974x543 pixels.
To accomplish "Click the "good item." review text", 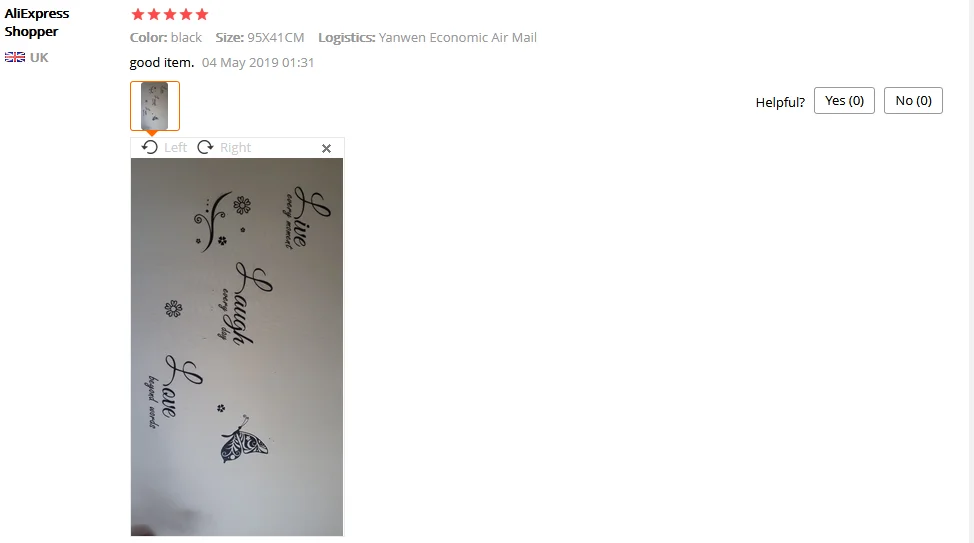I will click(162, 62).
